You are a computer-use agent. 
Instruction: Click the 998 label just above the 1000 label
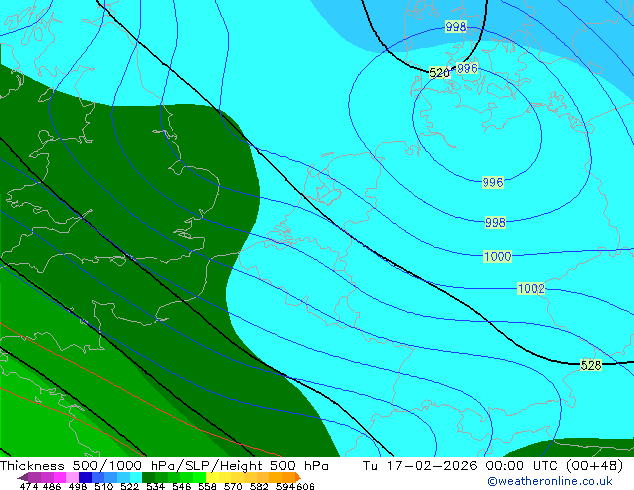coord(495,222)
